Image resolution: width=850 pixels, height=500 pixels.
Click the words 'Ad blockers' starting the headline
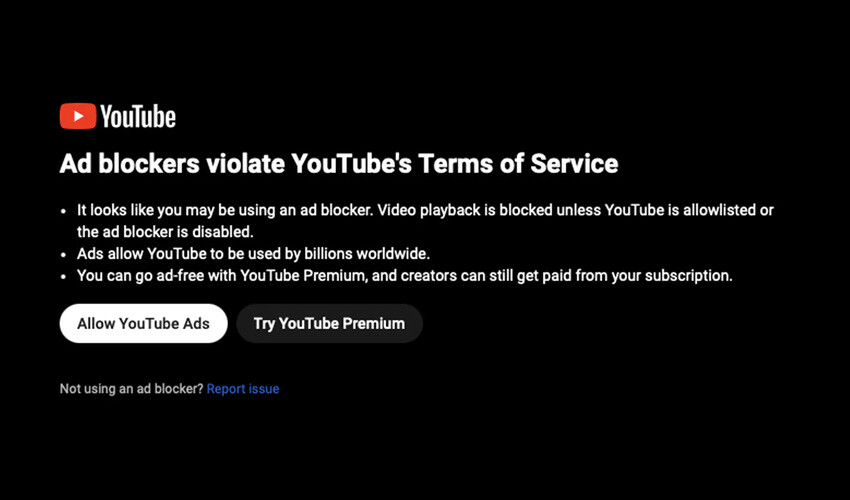pos(130,164)
